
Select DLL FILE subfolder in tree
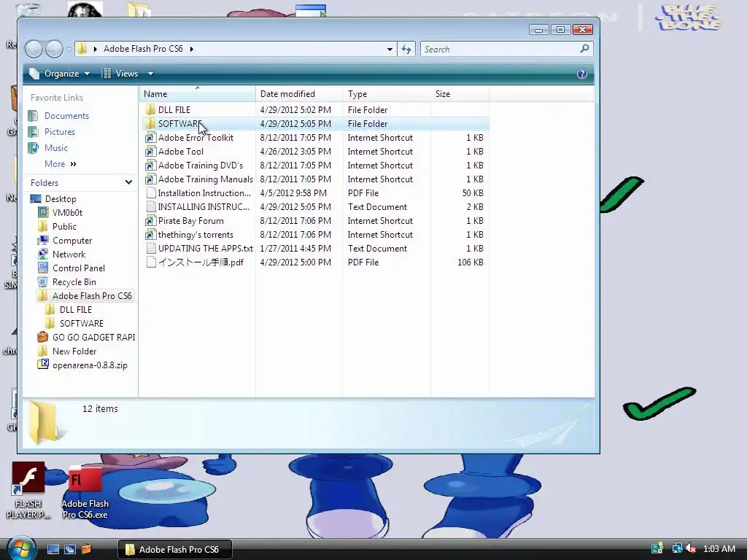75,309
